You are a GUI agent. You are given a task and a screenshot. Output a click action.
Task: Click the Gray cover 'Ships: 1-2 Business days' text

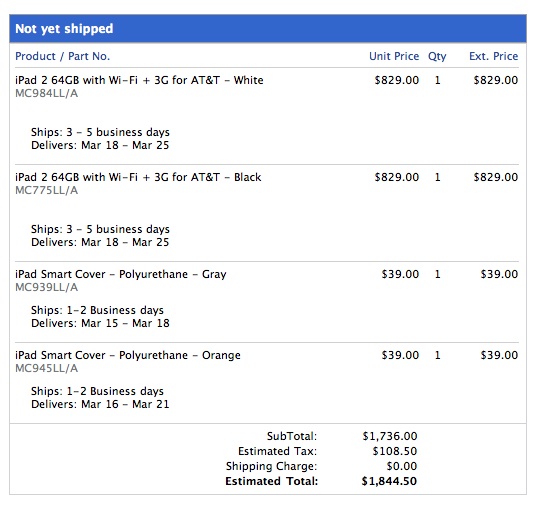97,310
